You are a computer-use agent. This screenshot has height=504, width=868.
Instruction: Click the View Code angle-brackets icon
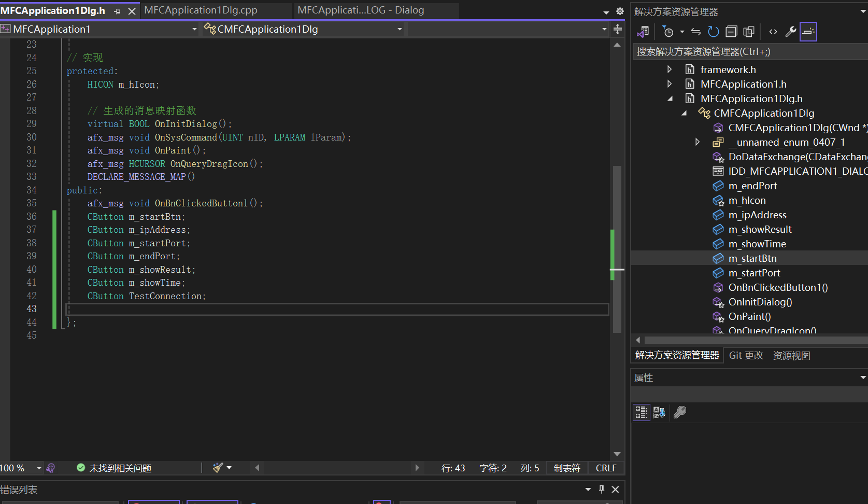773,32
